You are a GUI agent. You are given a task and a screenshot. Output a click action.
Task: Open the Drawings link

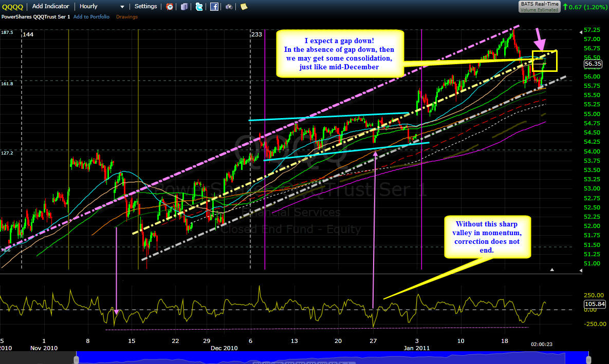coord(126,17)
